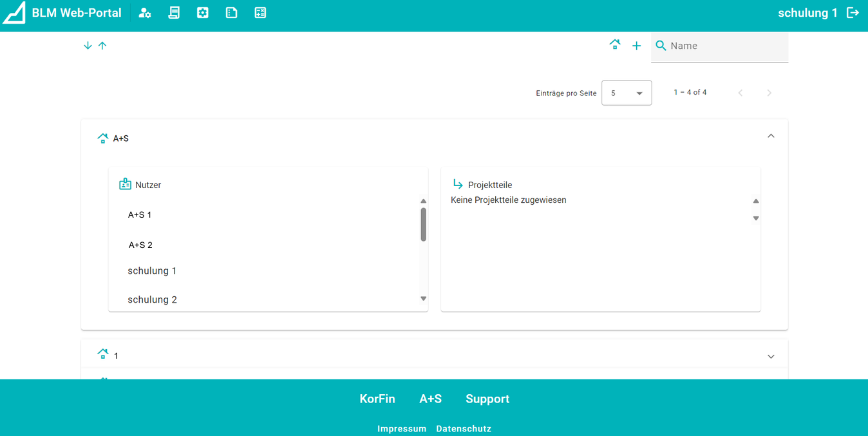Click the BLM Web-Portal logo

[14, 13]
